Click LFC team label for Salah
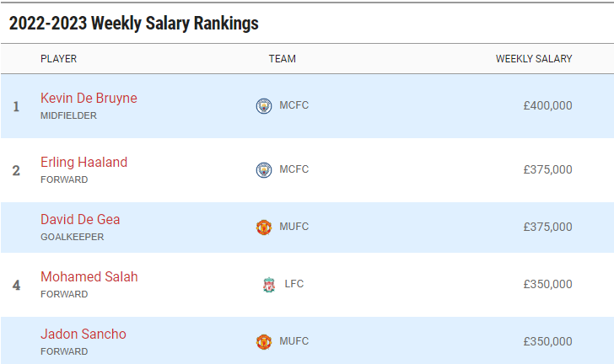Image resolution: width=614 pixels, height=364 pixels. tap(294, 285)
